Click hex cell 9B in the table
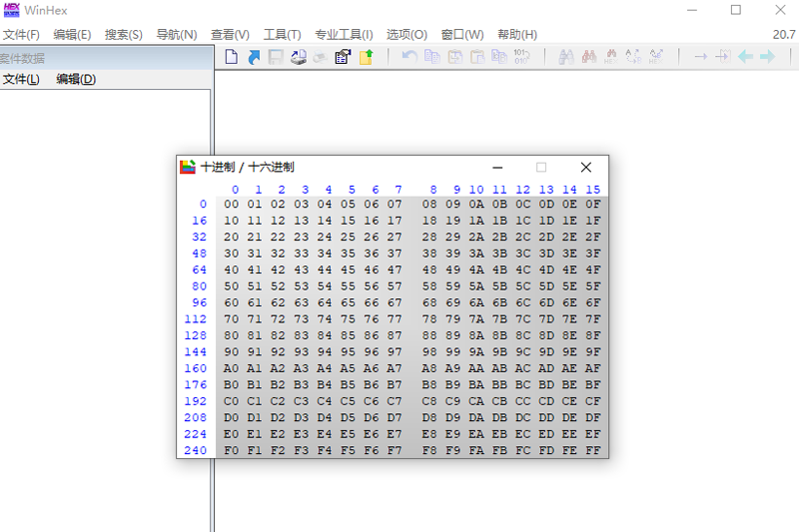Screen dimensions: 799x532 pyautogui.click(x=500, y=351)
